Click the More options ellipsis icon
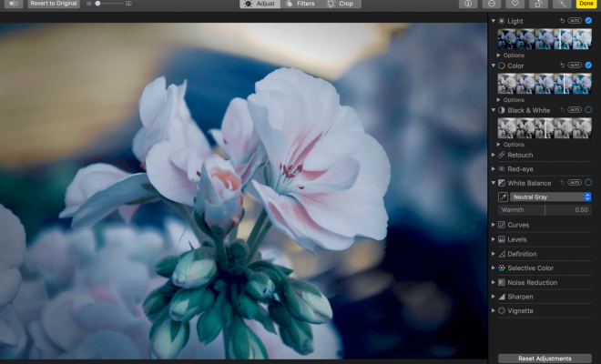Image resolution: width=601 pixels, height=364 pixels. [x=492, y=4]
